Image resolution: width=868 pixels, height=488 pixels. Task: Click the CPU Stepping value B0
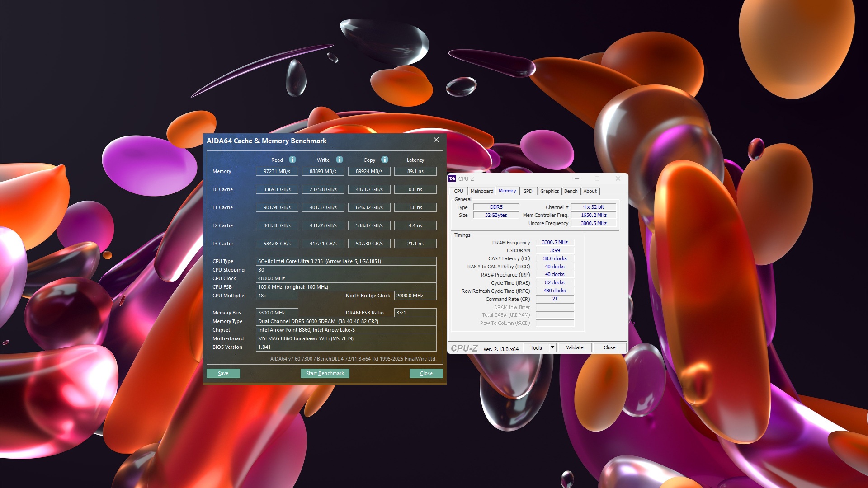pyautogui.click(x=346, y=270)
